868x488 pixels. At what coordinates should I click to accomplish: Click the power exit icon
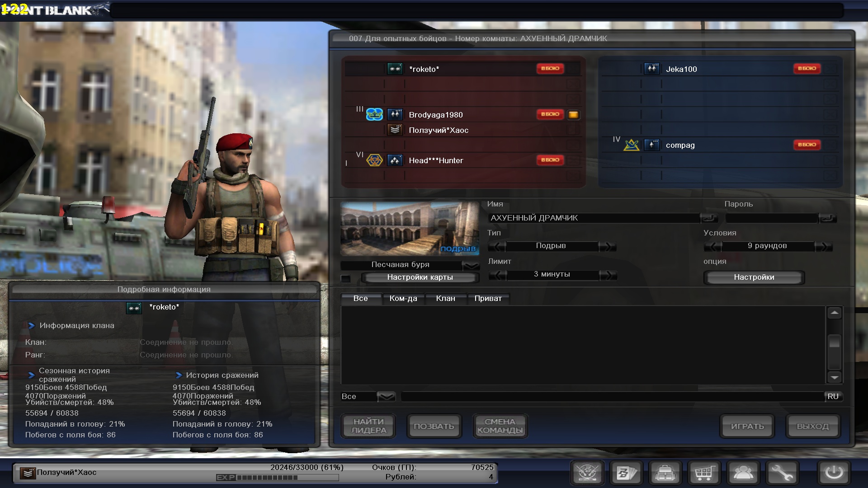pyautogui.click(x=834, y=473)
